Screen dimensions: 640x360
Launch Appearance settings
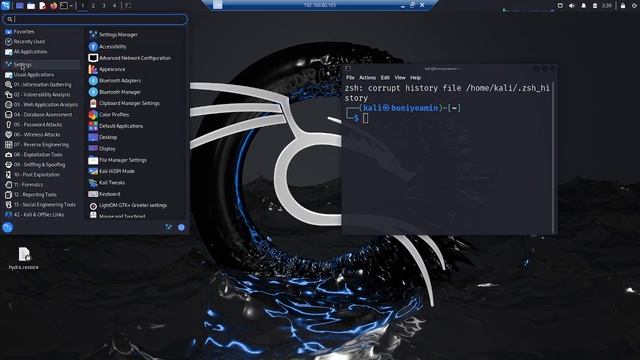tap(136, 69)
